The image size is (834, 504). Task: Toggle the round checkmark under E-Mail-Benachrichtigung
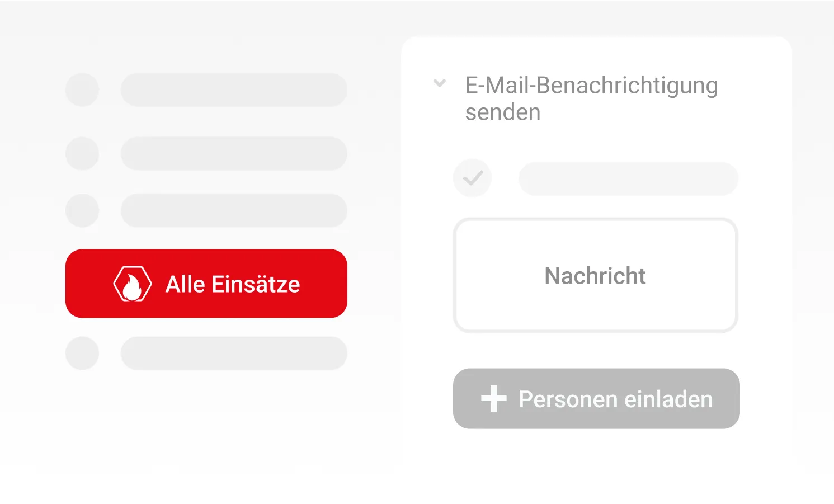(x=473, y=178)
